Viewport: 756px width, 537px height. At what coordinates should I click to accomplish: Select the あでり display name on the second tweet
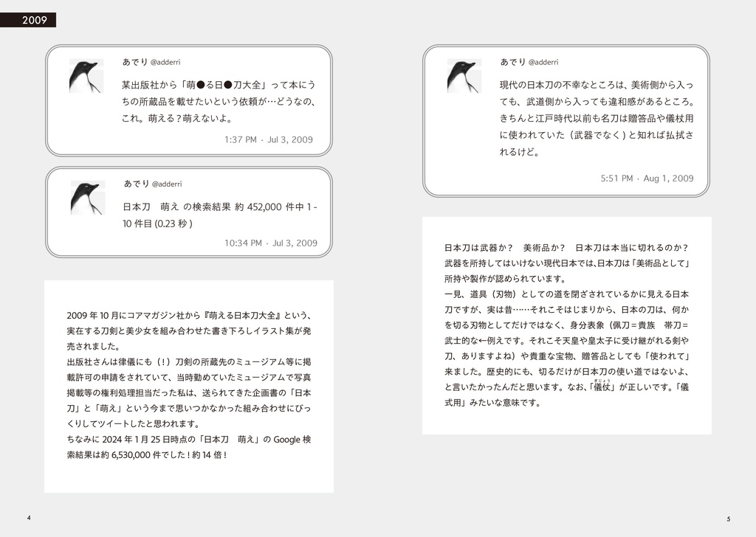[138, 184]
